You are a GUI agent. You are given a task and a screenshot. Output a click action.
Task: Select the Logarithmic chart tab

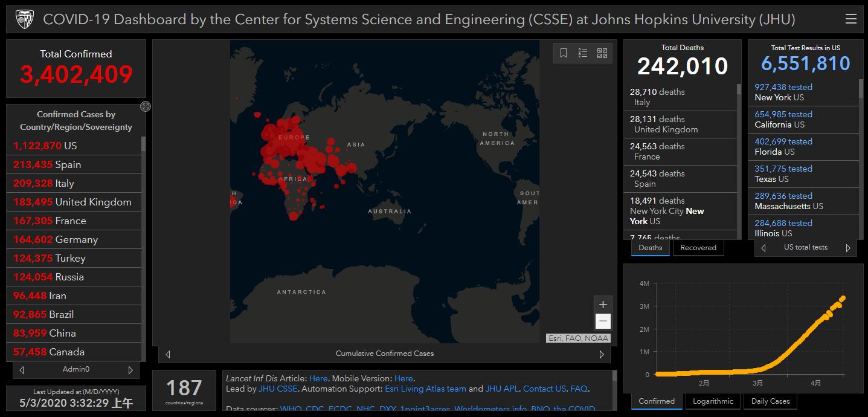pos(713,401)
